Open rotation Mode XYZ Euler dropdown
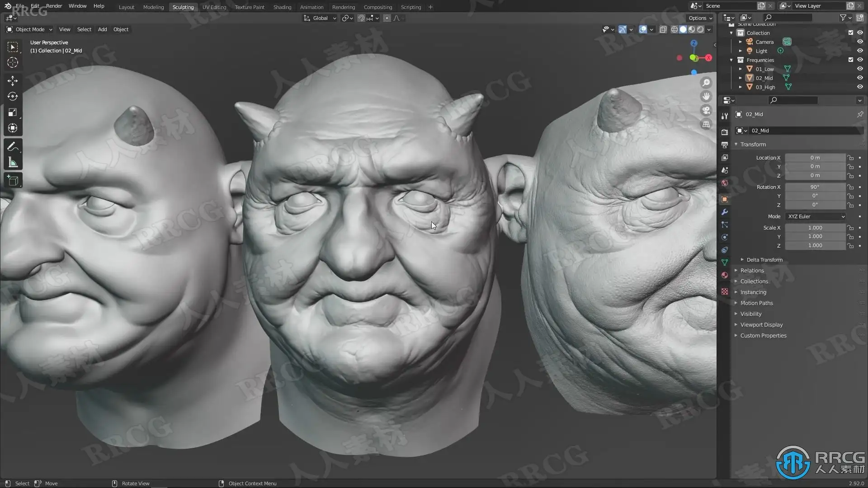The image size is (868, 488). click(x=816, y=216)
